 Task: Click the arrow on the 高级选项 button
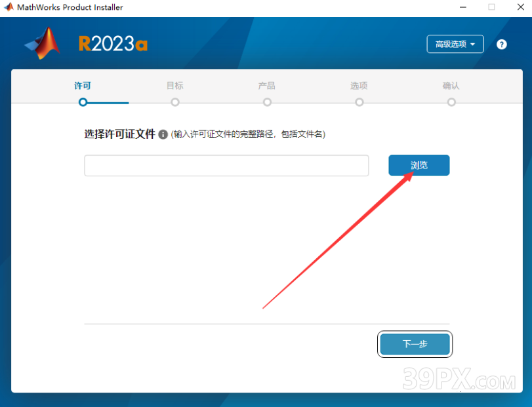click(473, 45)
